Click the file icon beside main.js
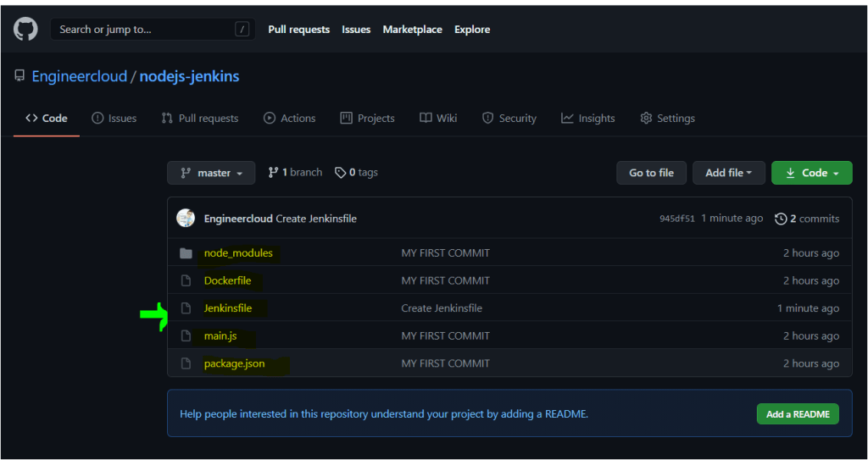Screen dimensions: 868x460 coord(186,336)
